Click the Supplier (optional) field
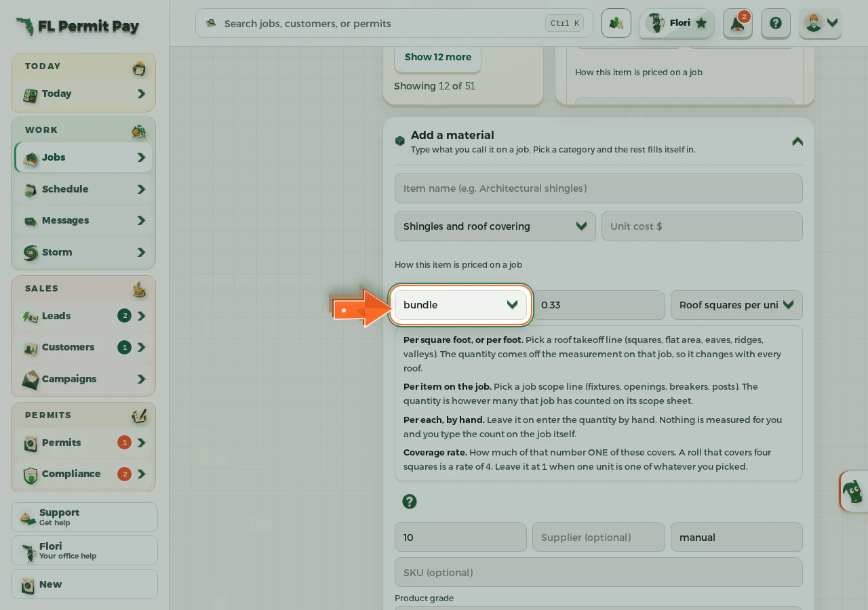This screenshot has height=610, width=868. click(x=599, y=537)
